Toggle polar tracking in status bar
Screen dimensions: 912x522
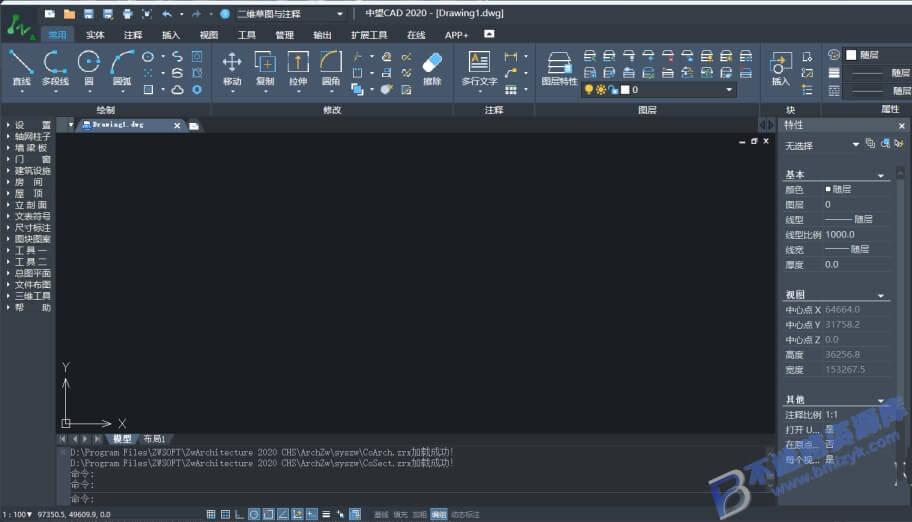254,514
